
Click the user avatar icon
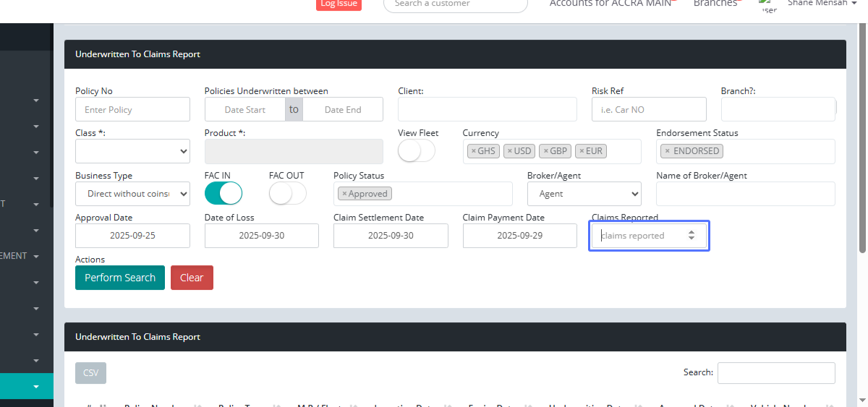coord(768,5)
